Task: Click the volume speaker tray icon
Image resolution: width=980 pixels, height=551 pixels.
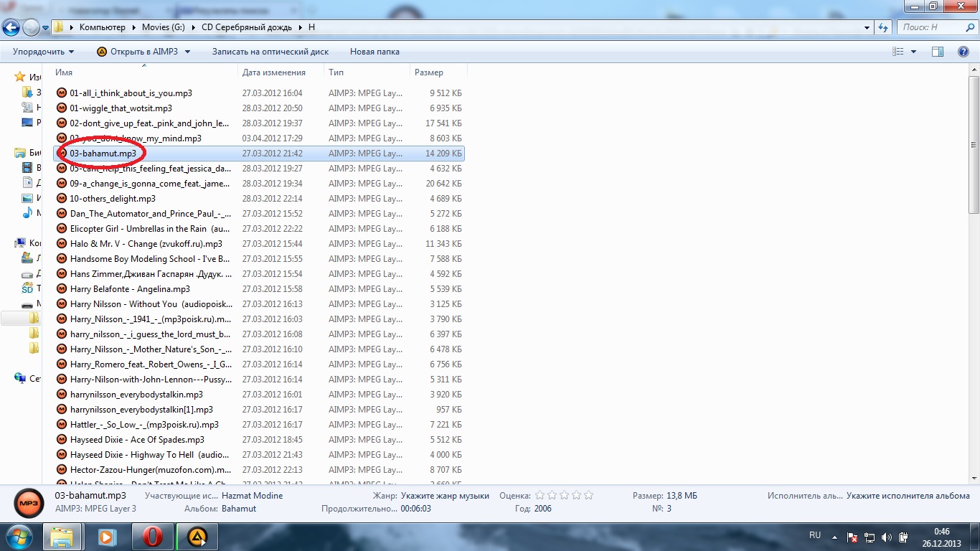Action: (887, 537)
